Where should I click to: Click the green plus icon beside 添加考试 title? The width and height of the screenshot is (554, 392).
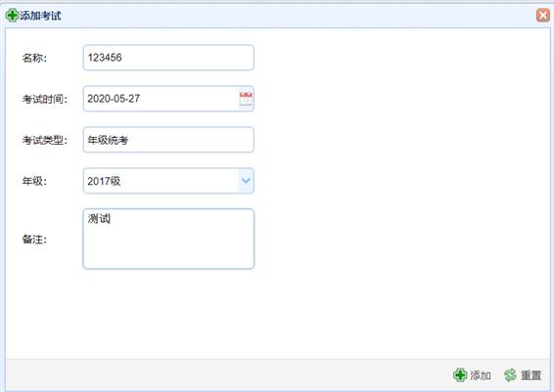tap(12, 16)
